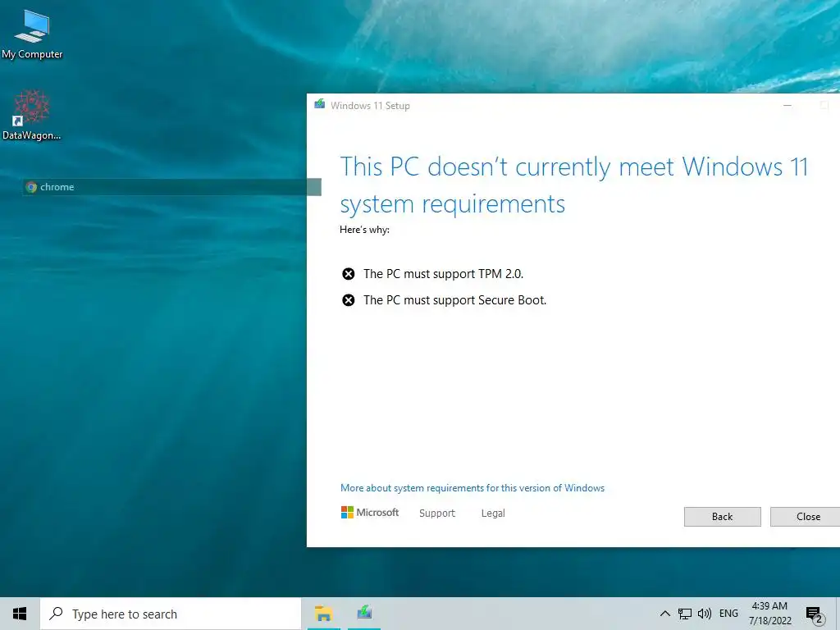The image size is (840, 630).
Task: Minimize the Windows 11 Setup window
Action: tap(787, 106)
